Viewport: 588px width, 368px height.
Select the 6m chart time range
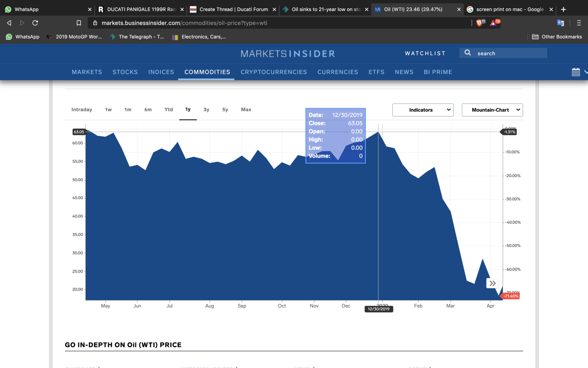(x=148, y=110)
